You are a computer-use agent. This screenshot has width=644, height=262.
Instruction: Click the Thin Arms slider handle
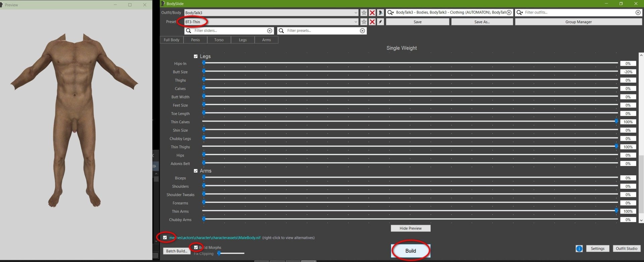pyautogui.click(x=616, y=211)
